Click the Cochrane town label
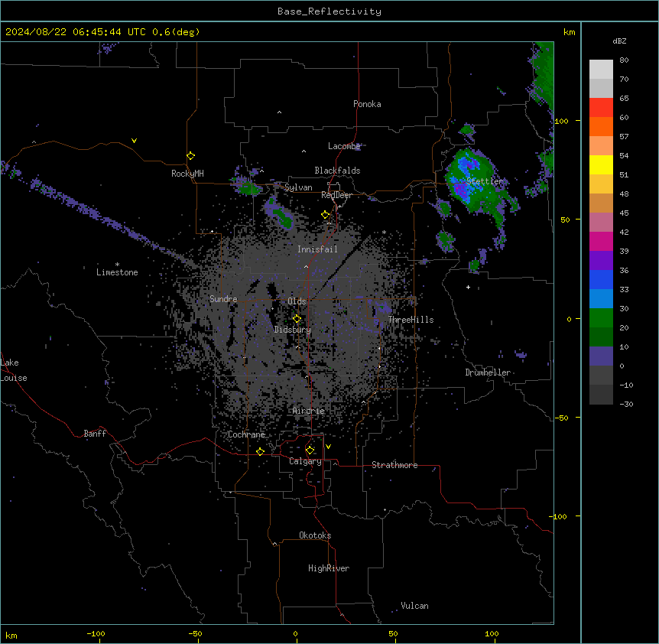This screenshot has height=644, width=659. point(246,434)
